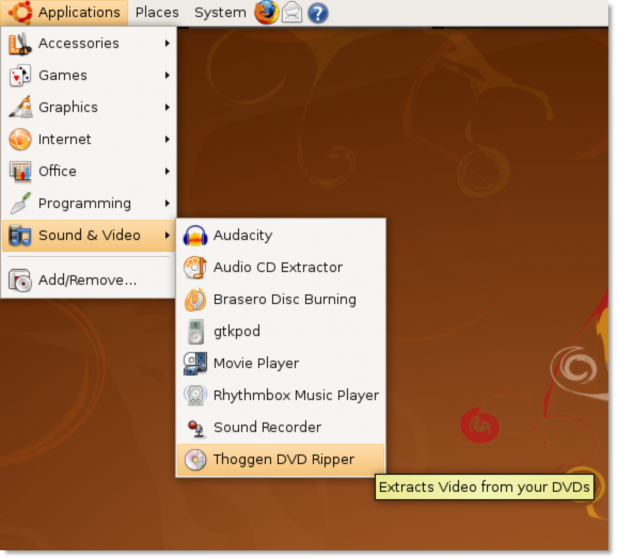
Task: Click the Graphics paintbrush icon
Action: coord(20,107)
